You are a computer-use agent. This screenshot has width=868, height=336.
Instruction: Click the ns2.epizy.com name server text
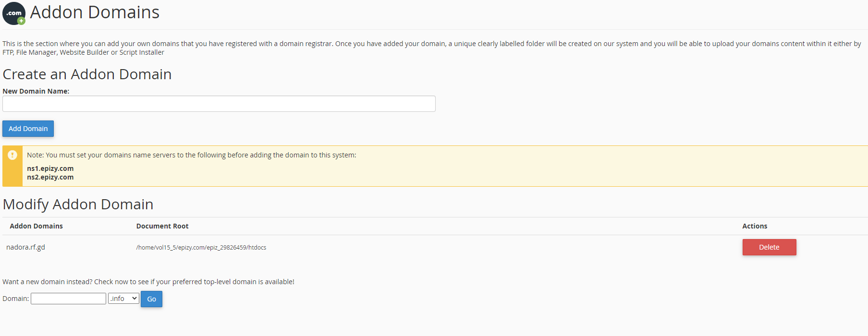click(x=50, y=177)
